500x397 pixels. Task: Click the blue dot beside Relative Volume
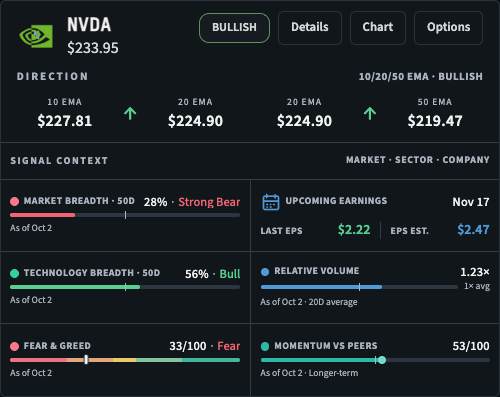click(265, 272)
